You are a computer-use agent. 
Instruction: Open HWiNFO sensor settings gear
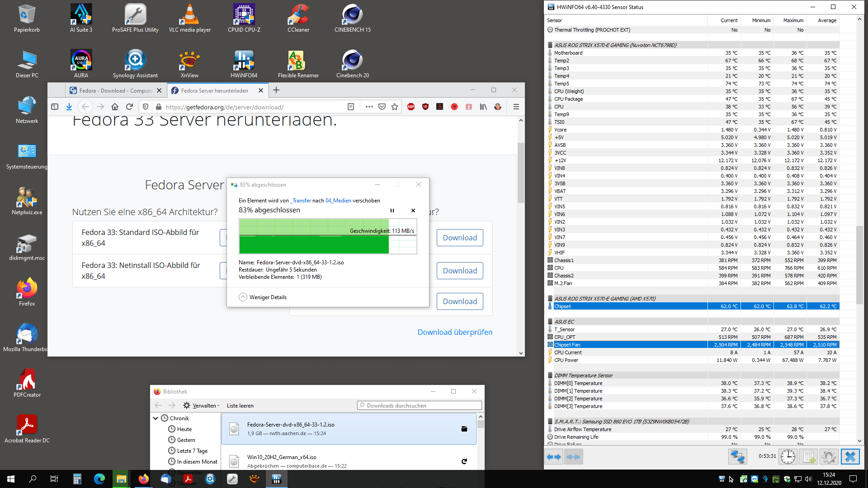pyautogui.click(x=829, y=457)
